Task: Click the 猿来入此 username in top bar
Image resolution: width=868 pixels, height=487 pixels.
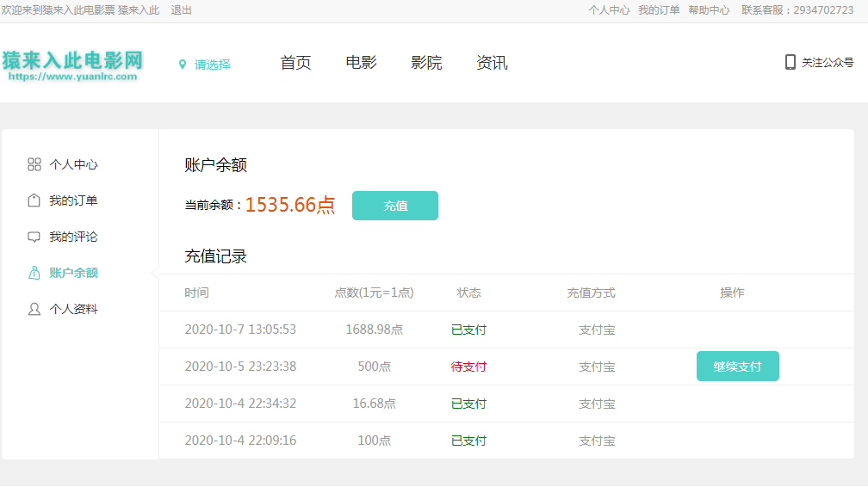Action: click(x=139, y=10)
